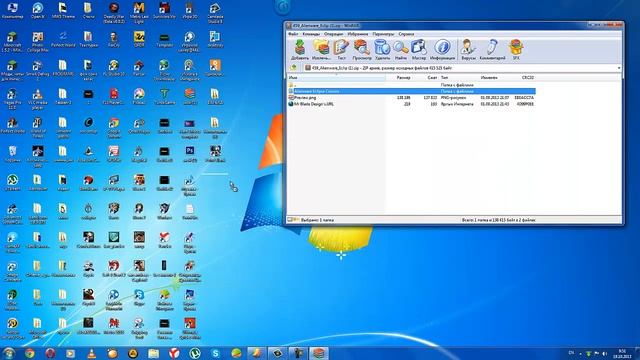Open the Избранное menu in WinRAR

click(x=358, y=34)
